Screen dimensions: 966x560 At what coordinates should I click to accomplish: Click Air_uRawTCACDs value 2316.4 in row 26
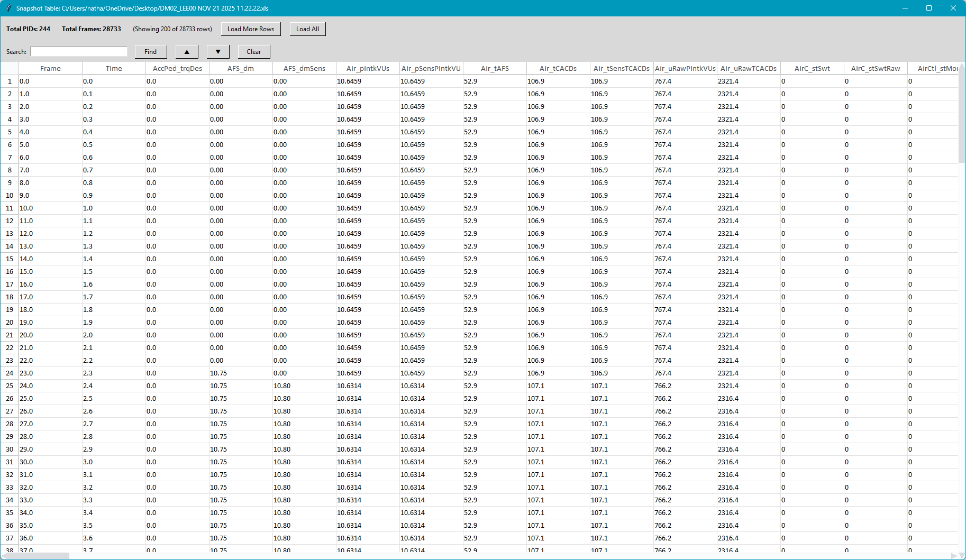pos(749,399)
